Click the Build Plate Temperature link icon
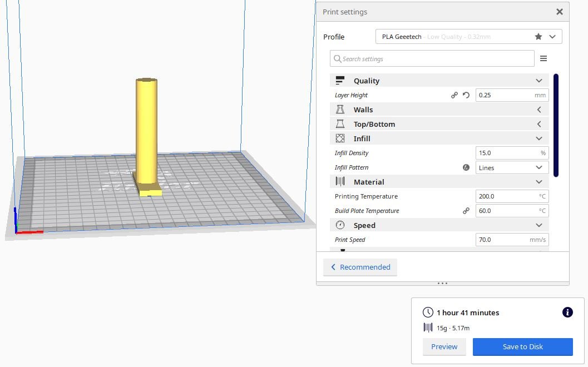 point(466,211)
